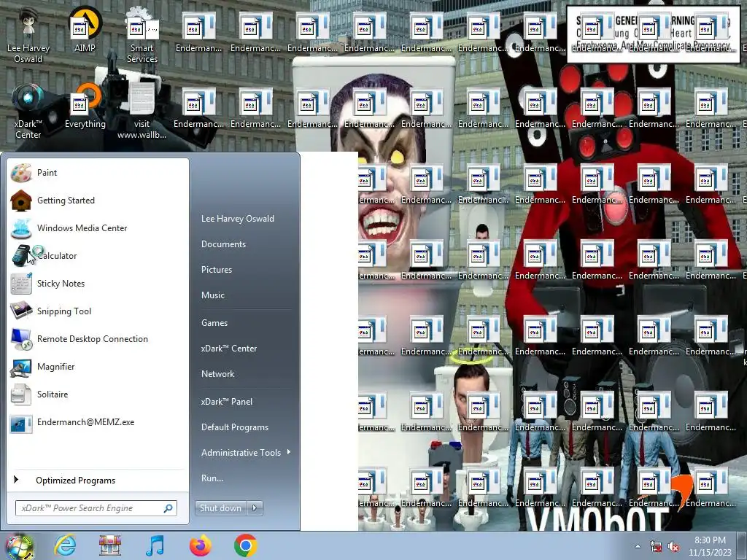Launch Firefox from the taskbar
The width and height of the screenshot is (747, 560).
click(200, 545)
